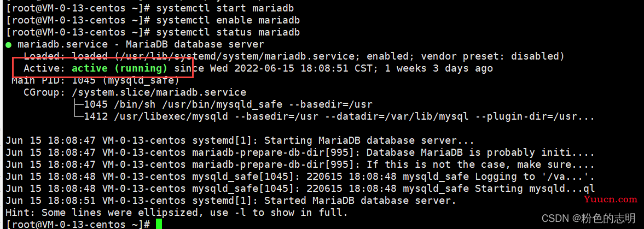This screenshot has width=644, height=229.
Task: Click the green status dot before mariadb.service
Action: [9, 45]
